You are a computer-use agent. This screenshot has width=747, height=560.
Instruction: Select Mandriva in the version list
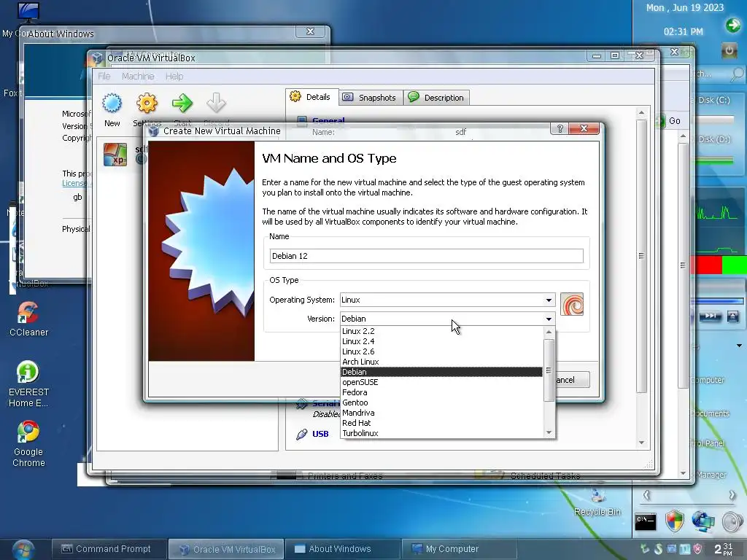pyautogui.click(x=441, y=413)
